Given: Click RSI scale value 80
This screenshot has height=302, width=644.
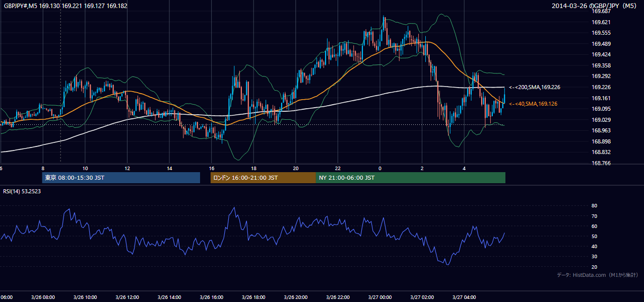Looking at the screenshot, I should pyautogui.click(x=594, y=206).
